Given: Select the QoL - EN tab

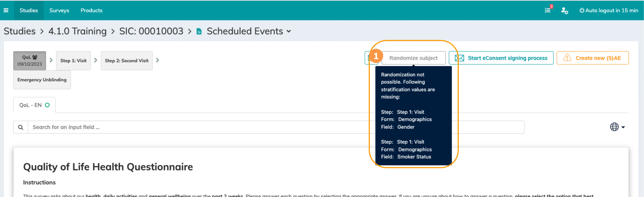Looking at the screenshot, I should coord(30,105).
